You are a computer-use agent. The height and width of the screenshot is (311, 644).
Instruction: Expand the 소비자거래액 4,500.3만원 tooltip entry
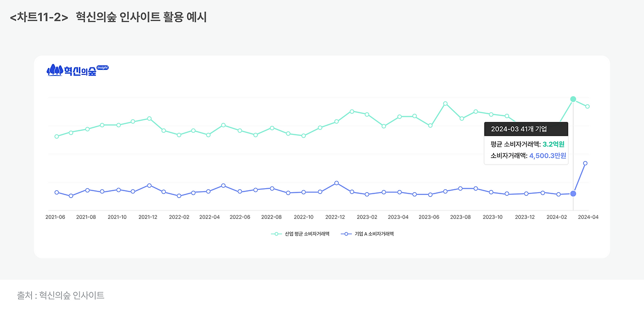[526, 156]
